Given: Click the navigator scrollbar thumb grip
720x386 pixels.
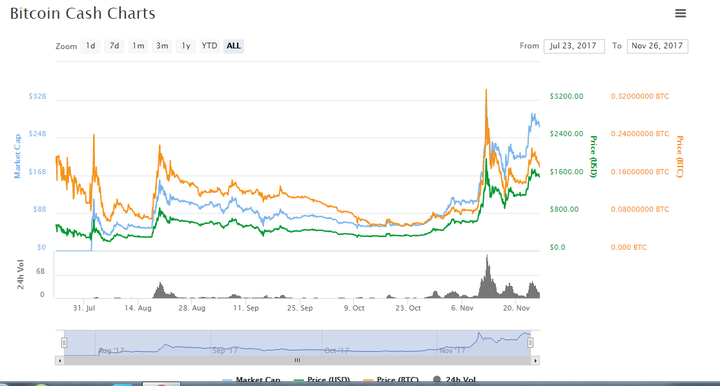Looking at the screenshot, I should point(298,361).
